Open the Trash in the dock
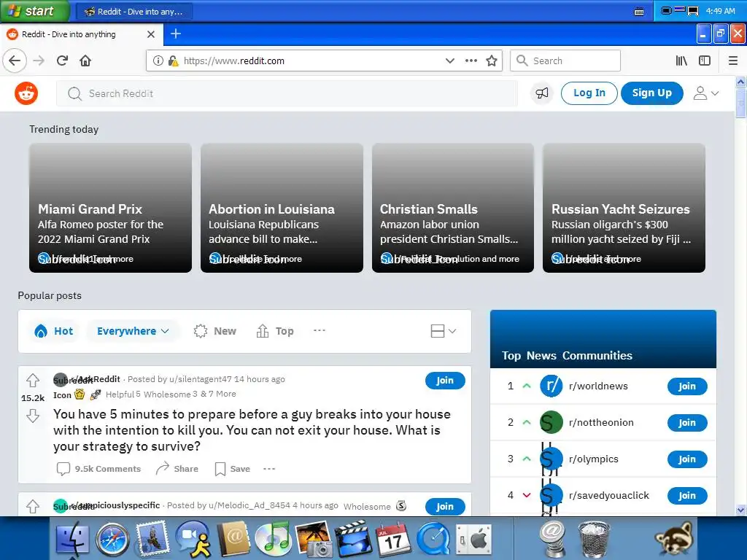Image resolution: width=747 pixels, height=560 pixels. click(x=594, y=540)
